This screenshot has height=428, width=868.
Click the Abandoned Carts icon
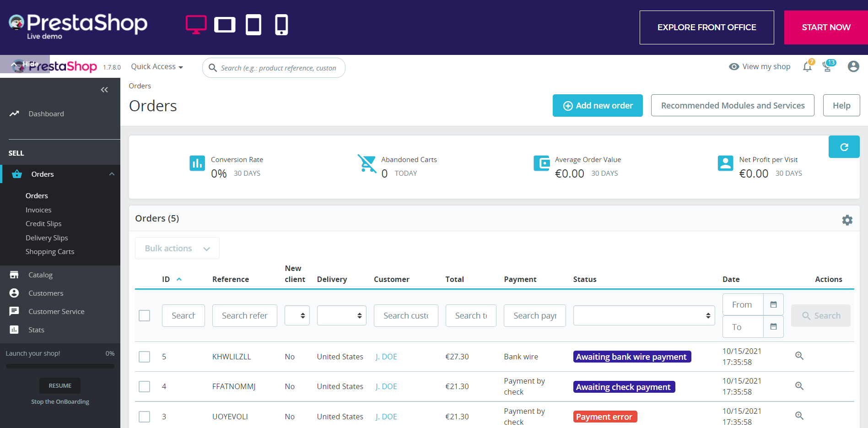(x=367, y=163)
